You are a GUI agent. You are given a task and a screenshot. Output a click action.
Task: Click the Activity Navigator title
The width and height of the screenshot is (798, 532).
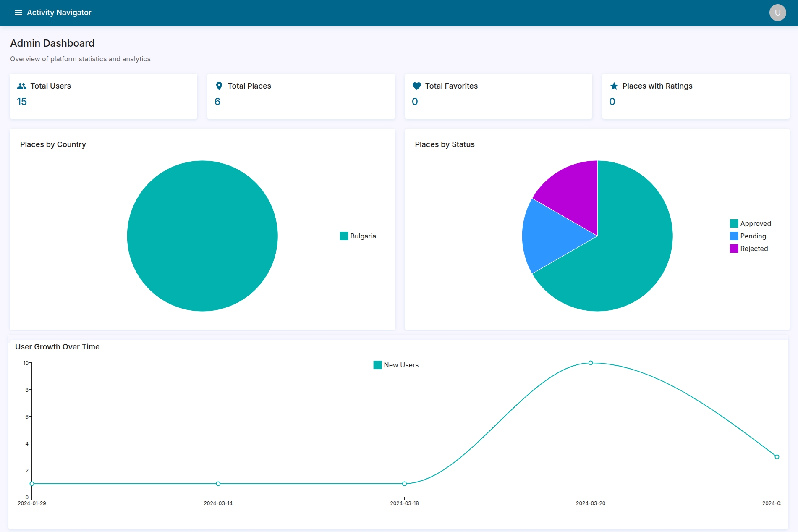(59, 13)
